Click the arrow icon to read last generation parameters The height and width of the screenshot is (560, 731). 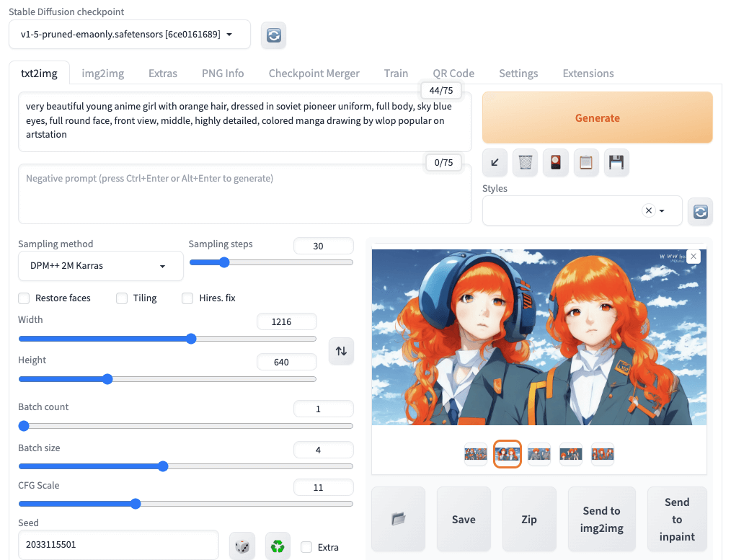[495, 163]
